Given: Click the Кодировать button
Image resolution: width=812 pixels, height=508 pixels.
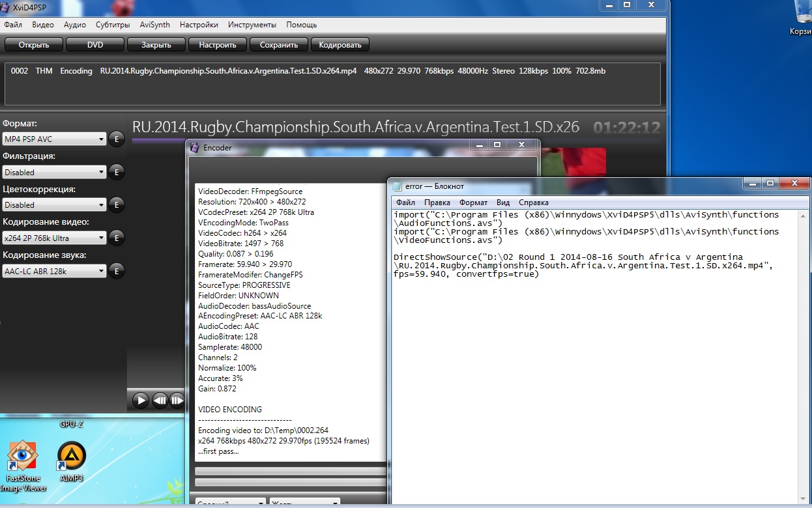Looking at the screenshot, I should [340, 45].
